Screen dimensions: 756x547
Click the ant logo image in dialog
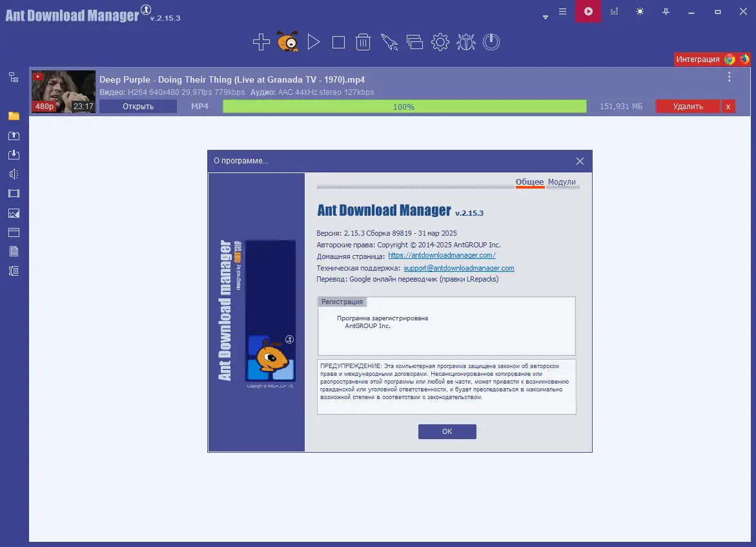[x=271, y=311]
